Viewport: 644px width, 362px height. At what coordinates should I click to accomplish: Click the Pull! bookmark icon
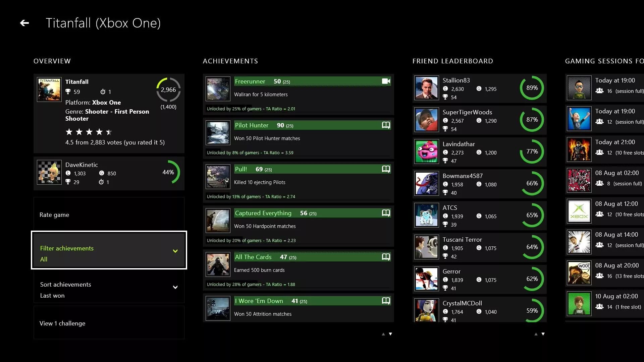[x=386, y=168]
